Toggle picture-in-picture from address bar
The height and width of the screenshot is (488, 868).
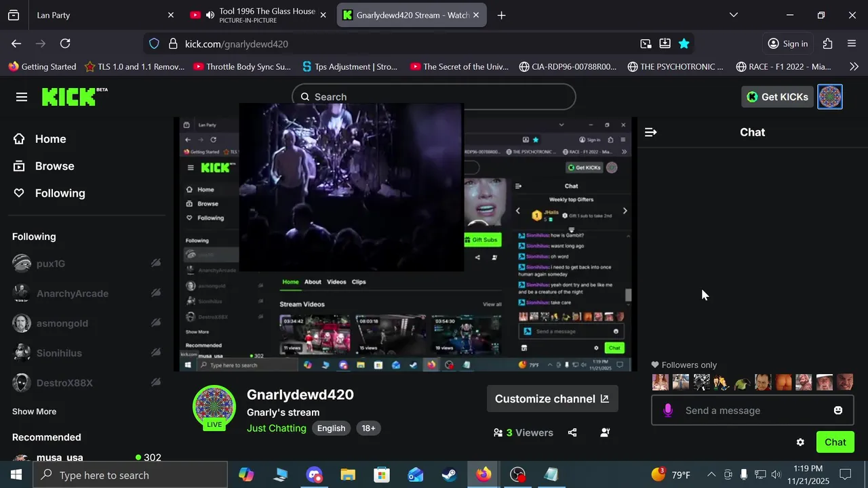click(646, 43)
